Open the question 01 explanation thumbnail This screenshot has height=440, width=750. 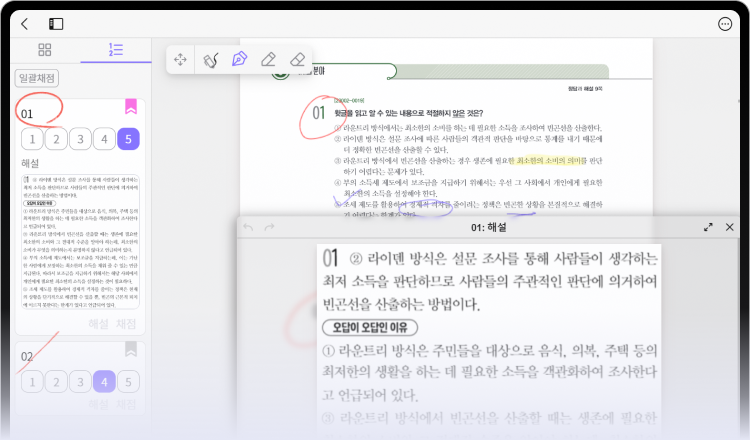click(x=80, y=240)
